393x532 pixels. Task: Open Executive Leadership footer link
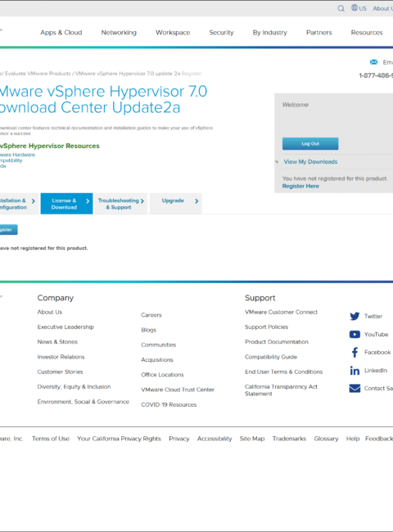pos(65,327)
